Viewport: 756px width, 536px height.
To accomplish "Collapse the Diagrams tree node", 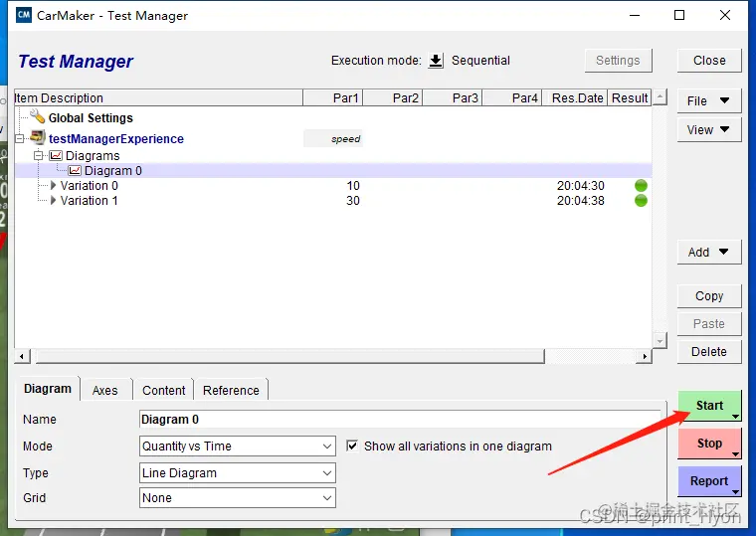I will point(38,156).
